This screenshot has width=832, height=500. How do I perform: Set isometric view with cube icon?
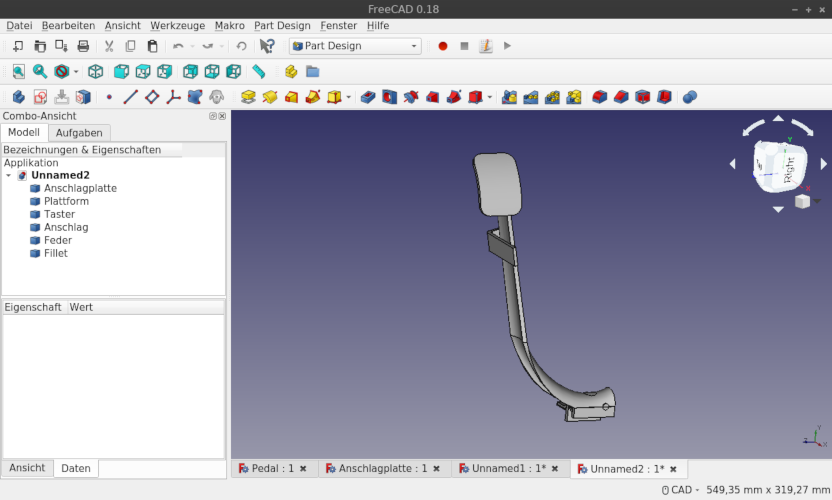click(96, 72)
